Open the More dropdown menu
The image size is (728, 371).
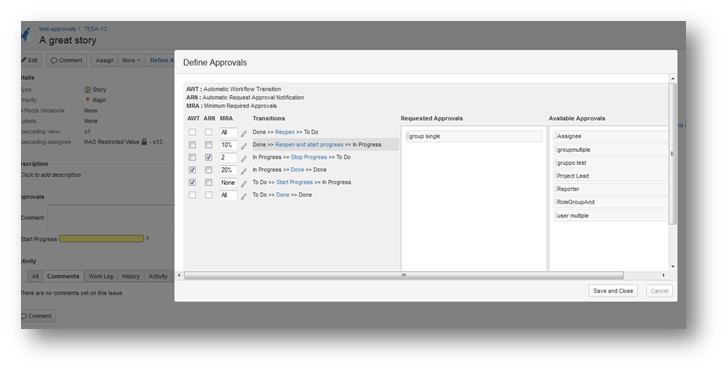point(131,60)
